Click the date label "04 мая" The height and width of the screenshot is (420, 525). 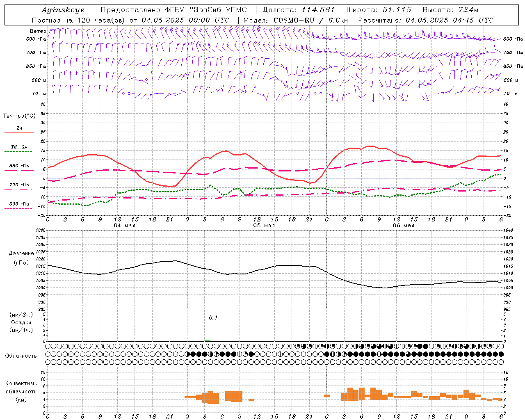point(124,226)
